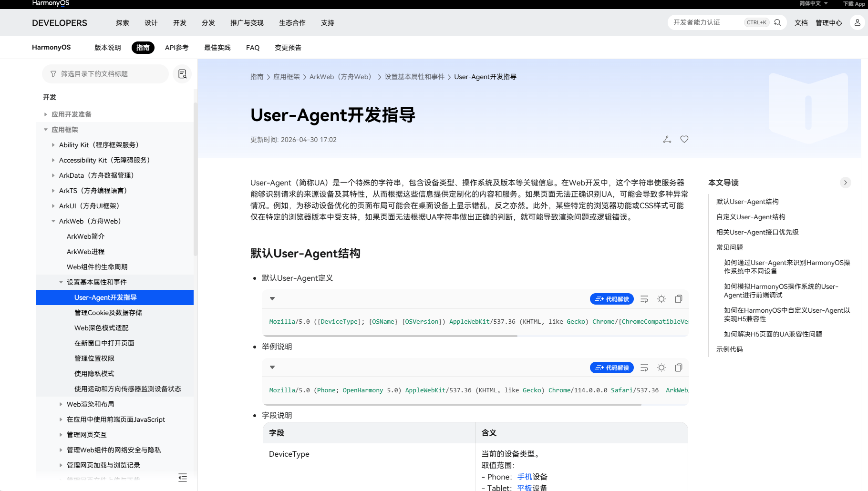Viewport: 868px width, 491px height.
Task: Open the 开发 top menu
Action: (180, 23)
